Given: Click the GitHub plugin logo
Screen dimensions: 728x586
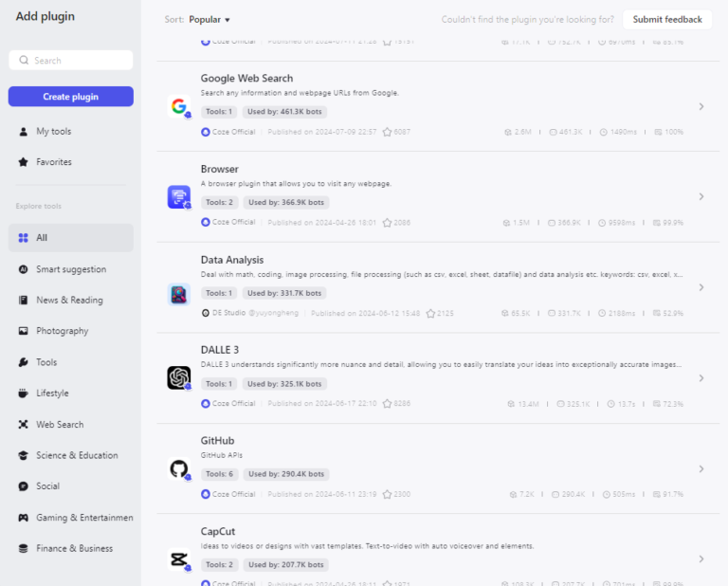Looking at the screenshot, I should click(x=178, y=468).
